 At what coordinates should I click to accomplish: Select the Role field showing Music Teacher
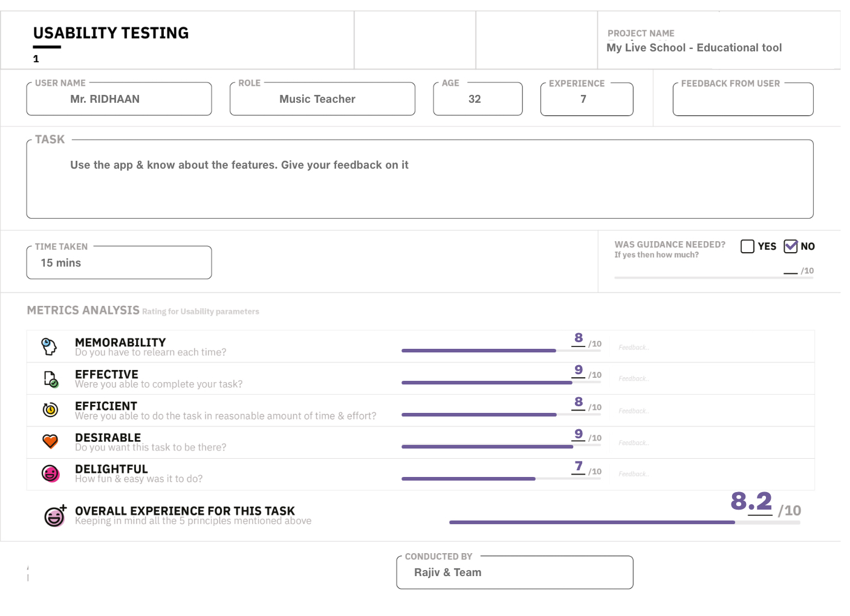tap(322, 99)
